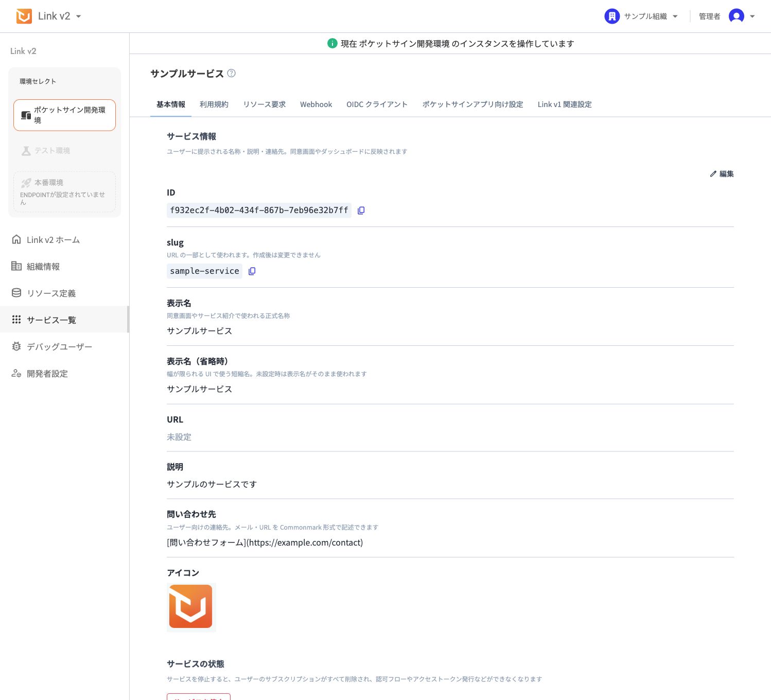Open リソース定義 in the sidebar
This screenshot has width=771, height=700.
click(x=64, y=293)
